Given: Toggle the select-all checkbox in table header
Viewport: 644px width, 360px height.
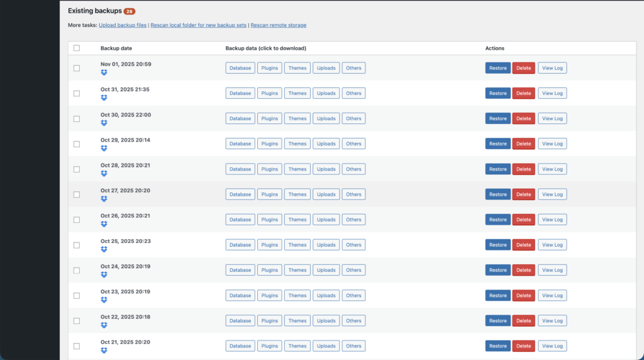Looking at the screenshot, I should [77, 48].
